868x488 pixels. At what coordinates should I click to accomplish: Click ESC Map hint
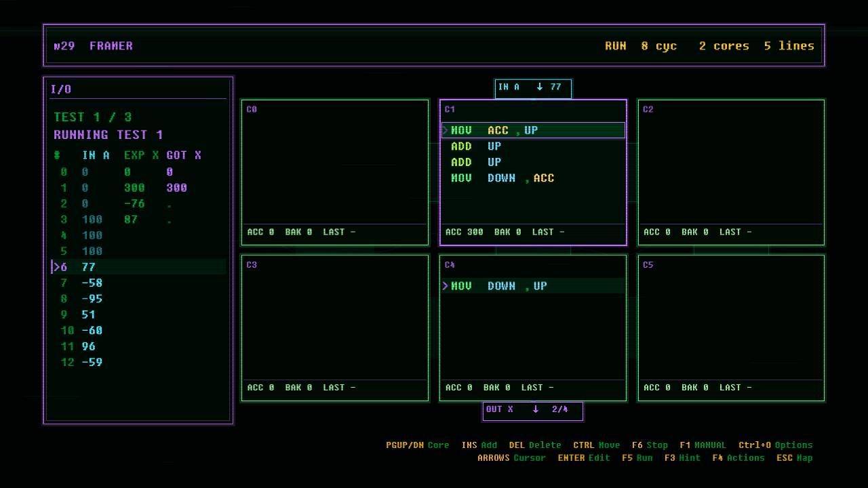coord(795,458)
